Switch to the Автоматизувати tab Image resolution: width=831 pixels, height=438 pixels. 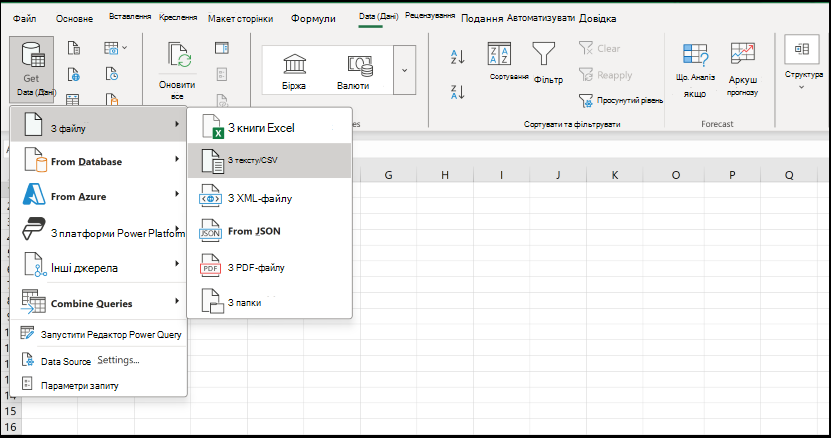[541, 18]
